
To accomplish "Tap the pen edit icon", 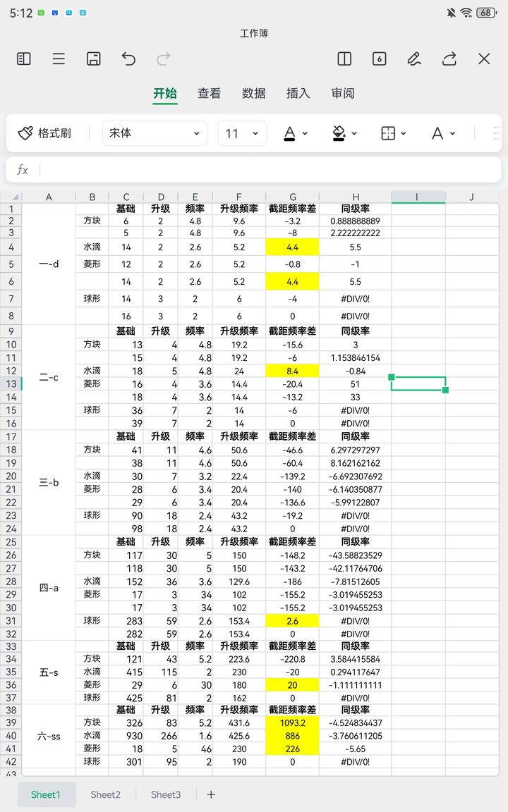I will click(x=413, y=59).
